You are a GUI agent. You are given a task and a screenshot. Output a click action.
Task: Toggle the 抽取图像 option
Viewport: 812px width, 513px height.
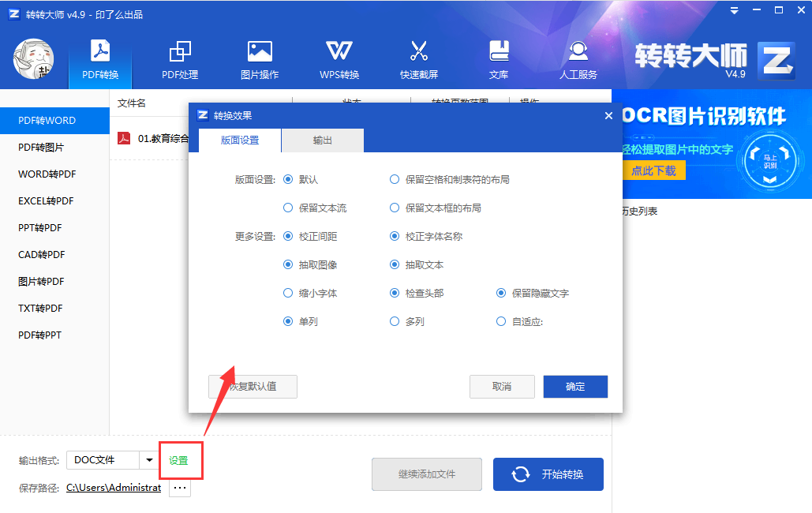click(x=288, y=265)
